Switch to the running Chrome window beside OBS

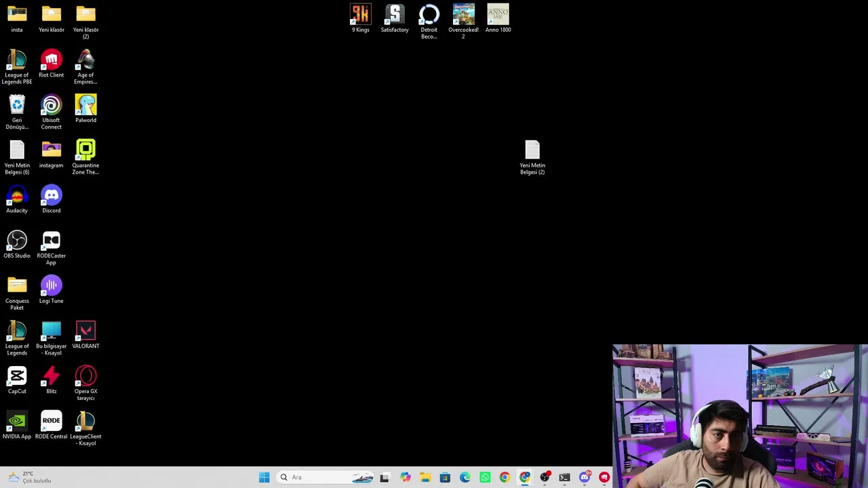pyautogui.click(x=525, y=477)
